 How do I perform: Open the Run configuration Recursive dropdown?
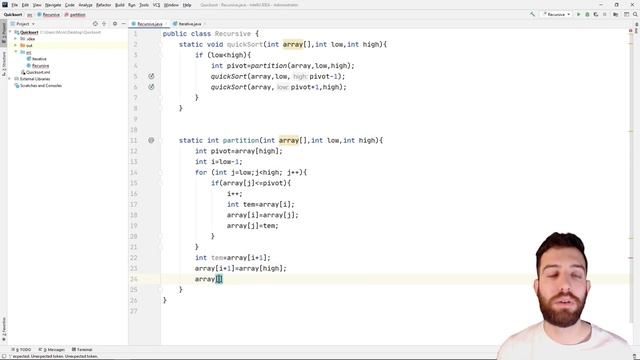tap(556, 14)
